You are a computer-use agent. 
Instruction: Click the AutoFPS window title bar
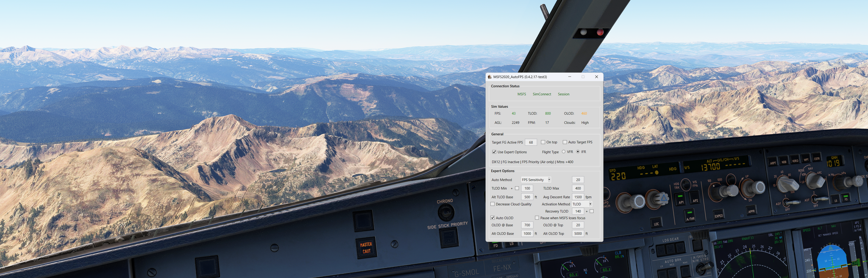pos(544,77)
